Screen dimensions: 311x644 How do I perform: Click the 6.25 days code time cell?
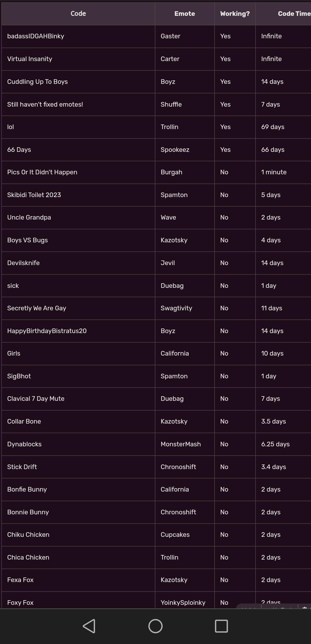pos(275,444)
